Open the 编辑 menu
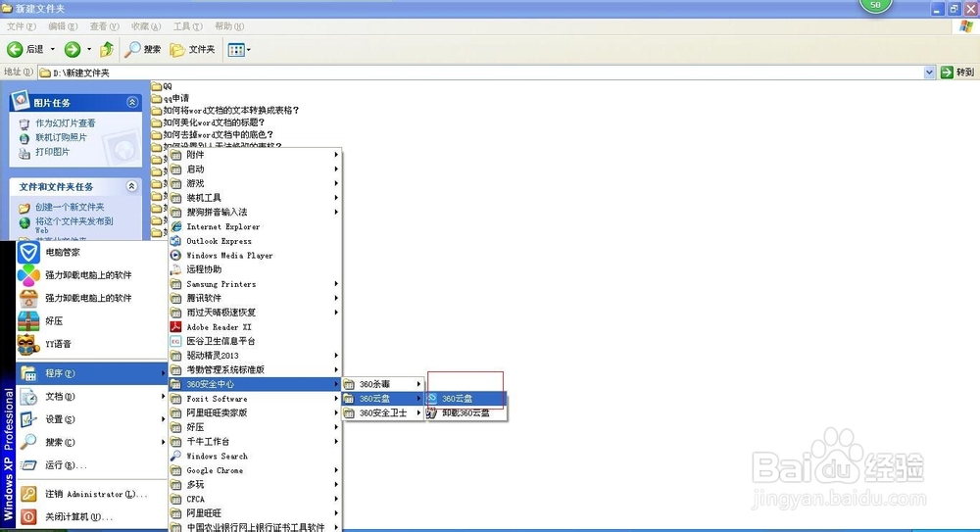Viewport: 980px width, 532px height. (63, 26)
